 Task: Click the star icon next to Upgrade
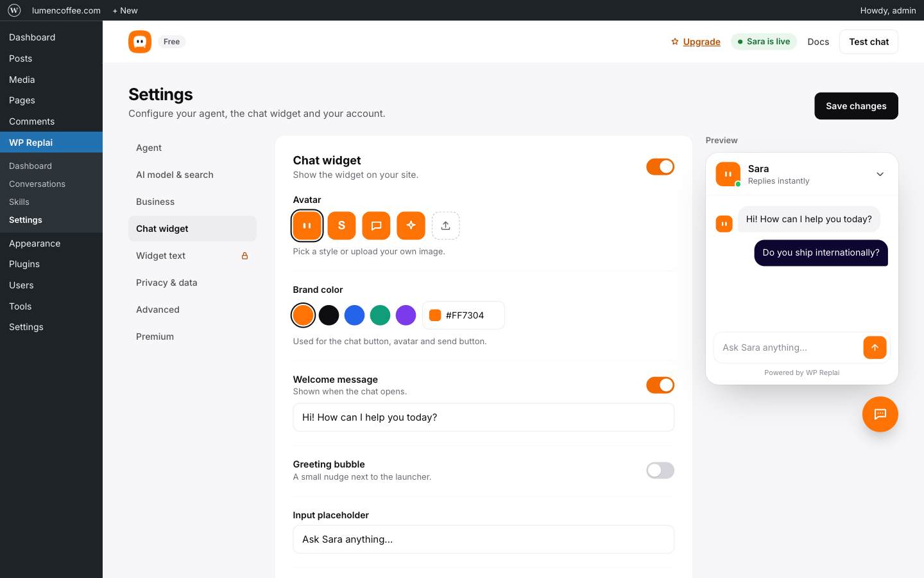(674, 42)
